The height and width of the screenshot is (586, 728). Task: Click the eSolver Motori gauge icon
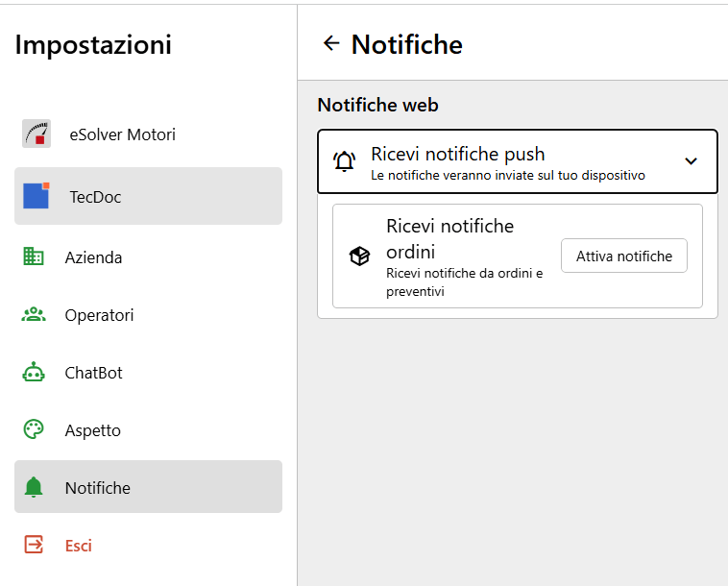[36, 134]
